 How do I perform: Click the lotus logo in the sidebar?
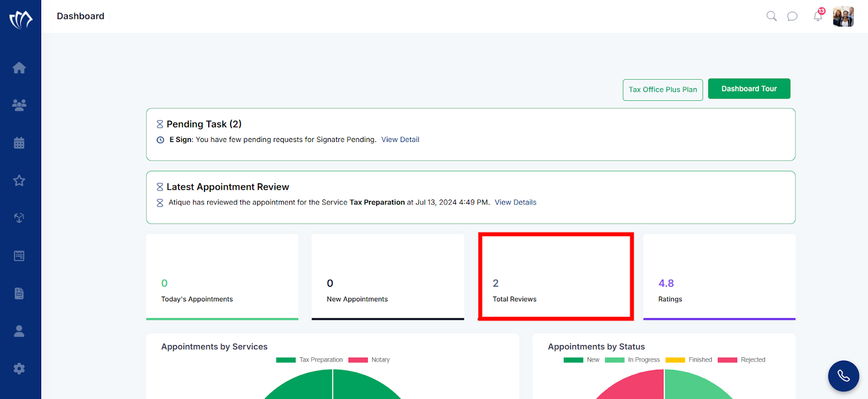(x=21, y=20)
